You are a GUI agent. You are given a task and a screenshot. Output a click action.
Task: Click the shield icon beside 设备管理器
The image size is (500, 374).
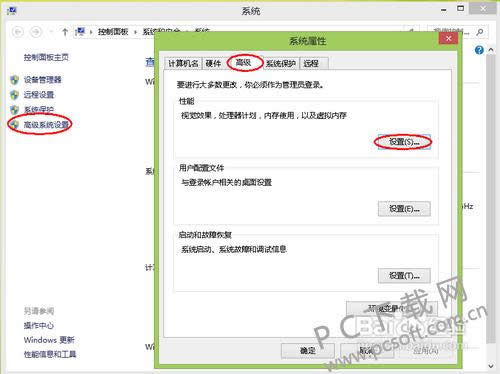click(x=14, y=80)
